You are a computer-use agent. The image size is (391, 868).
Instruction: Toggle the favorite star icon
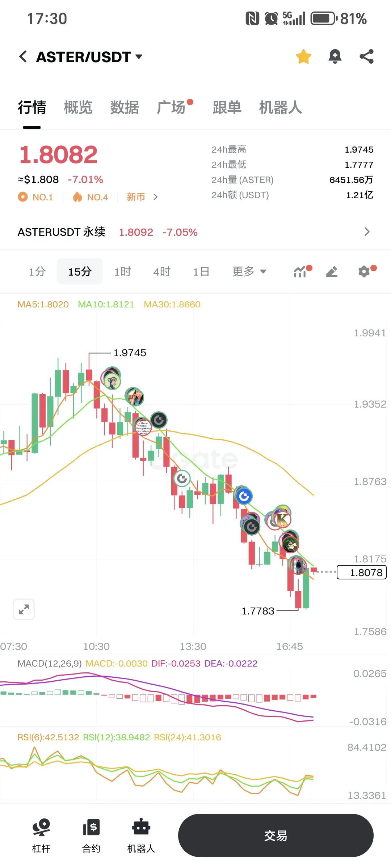tap(303, 56)
